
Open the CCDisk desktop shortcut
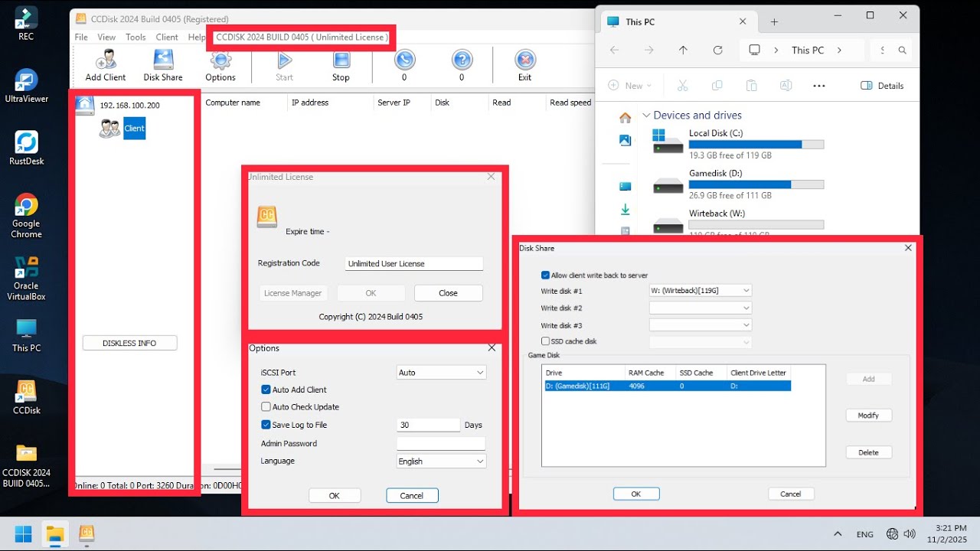26,397
